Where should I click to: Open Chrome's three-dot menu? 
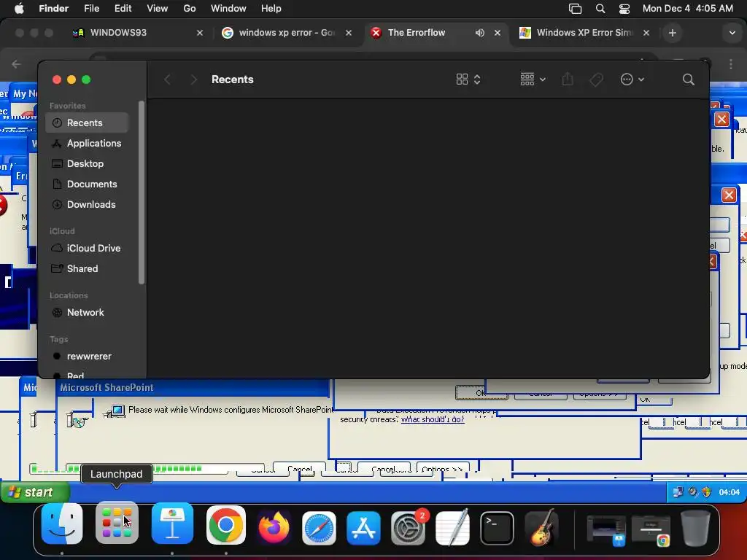(x=731, y=64)
